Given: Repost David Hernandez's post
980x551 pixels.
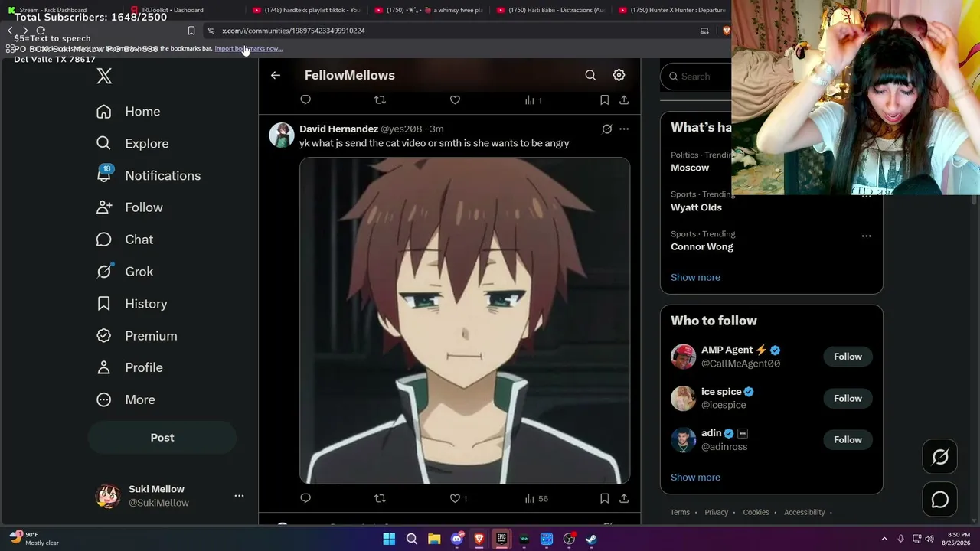Looking at the screenshot, I should click(380, 498).
